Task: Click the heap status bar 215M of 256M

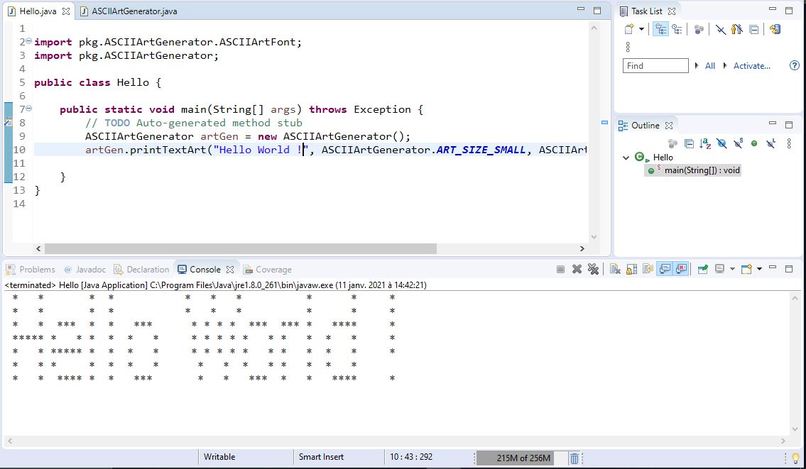Action: [522, 458]
